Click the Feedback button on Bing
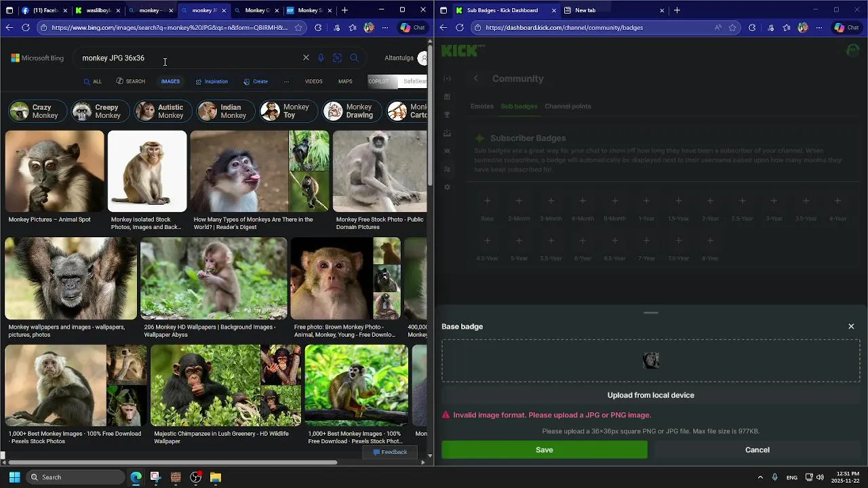 pyautogui.click(x=390, y=452)
